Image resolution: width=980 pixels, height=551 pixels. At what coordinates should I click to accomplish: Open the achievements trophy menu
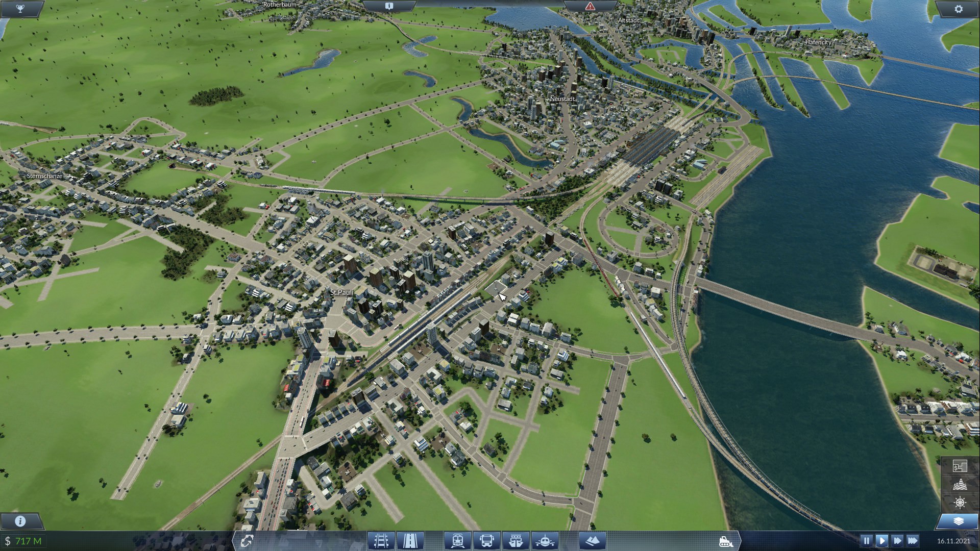(x=20, y=9)
